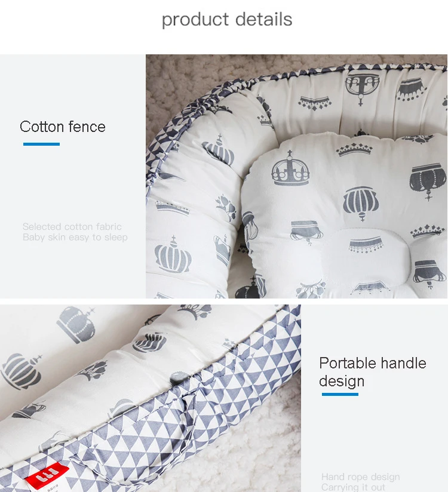This screenshot has height=492, width=448.
Task: Click the "Selected cotton fabric" caption line
Action: coord(72,226)
